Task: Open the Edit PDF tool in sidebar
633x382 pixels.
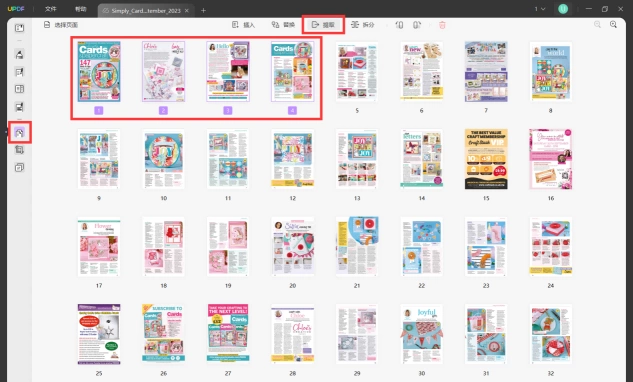Action: tap(19, 72)
